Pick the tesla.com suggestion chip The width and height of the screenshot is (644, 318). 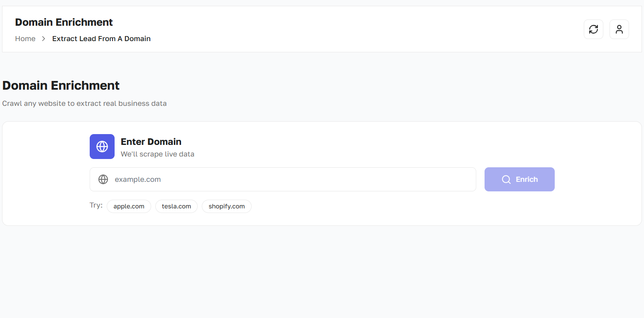pos(176,206)
